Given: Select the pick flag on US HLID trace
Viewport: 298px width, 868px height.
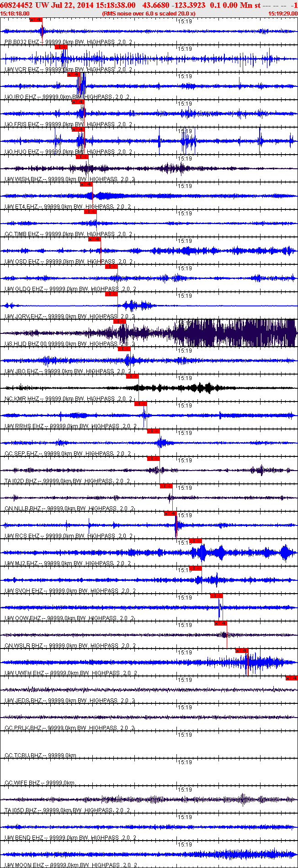Looking at the screenshot, I should tap(120, 321).
